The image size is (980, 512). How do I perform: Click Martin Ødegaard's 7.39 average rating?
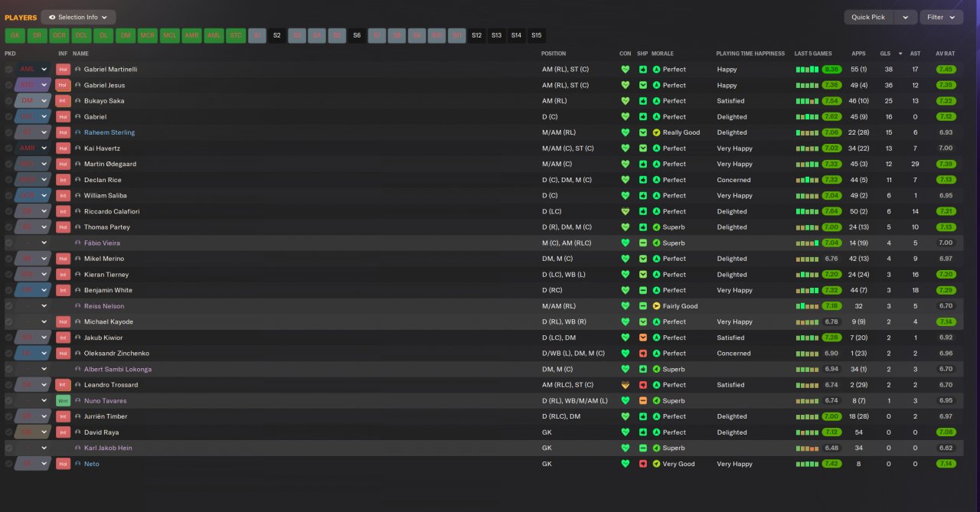[x=946, y=164]
